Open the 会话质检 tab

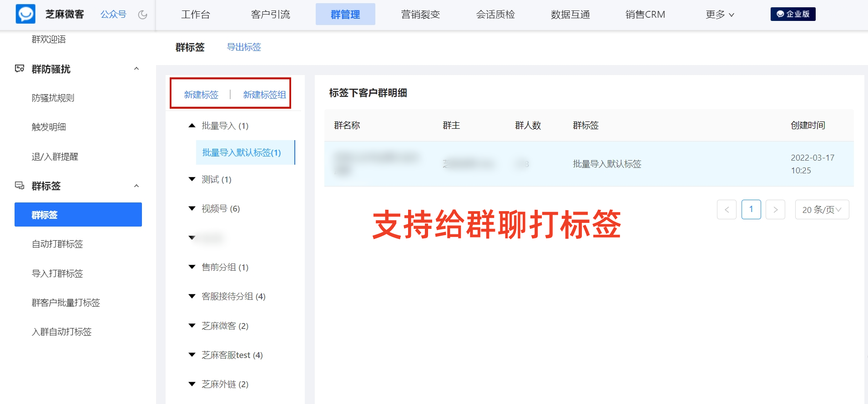coord(495,15)
